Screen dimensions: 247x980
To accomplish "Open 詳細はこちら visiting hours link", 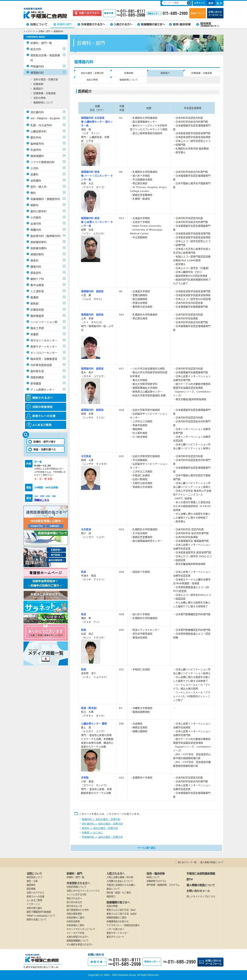I will click(x=42, y=500).
